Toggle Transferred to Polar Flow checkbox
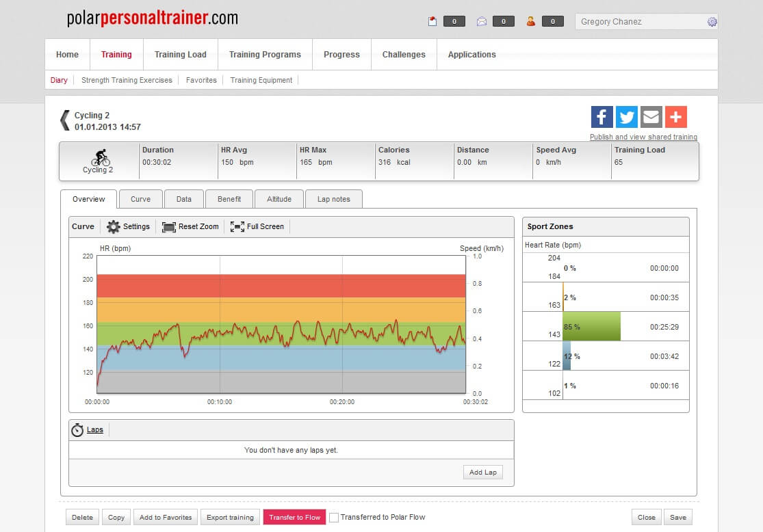 click(334, 518)
